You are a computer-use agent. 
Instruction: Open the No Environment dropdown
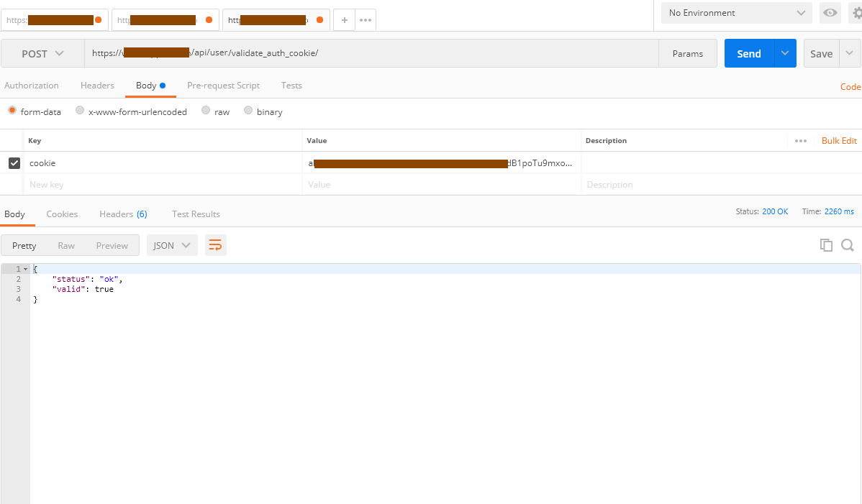(737, 13)
